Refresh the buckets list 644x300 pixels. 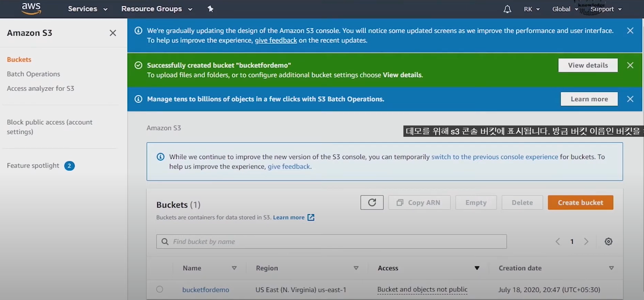pos(372,203)
